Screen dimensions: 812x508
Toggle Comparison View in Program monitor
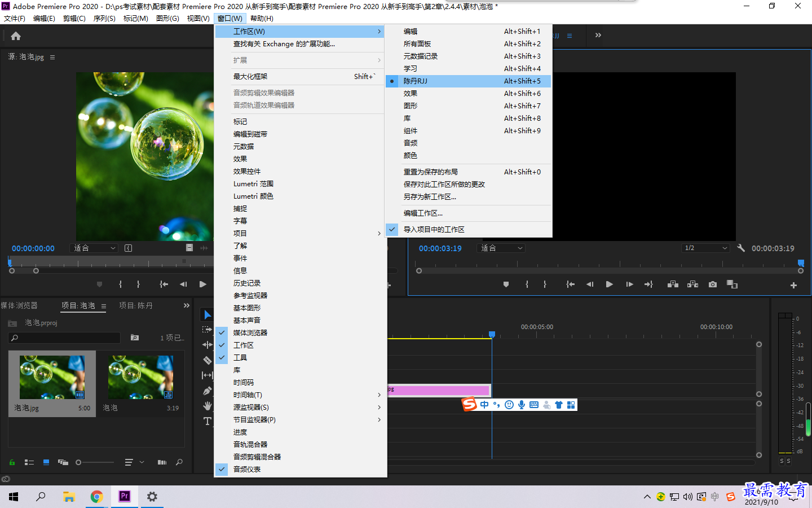pyautogui.click(x=732, y=284)
